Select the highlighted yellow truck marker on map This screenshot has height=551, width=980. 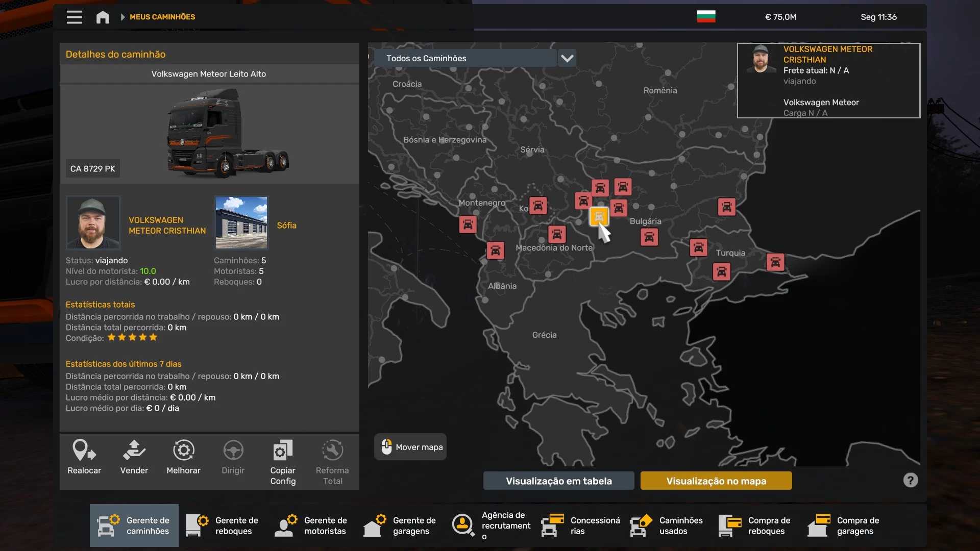pyautogui.click(x=599, y=216)
